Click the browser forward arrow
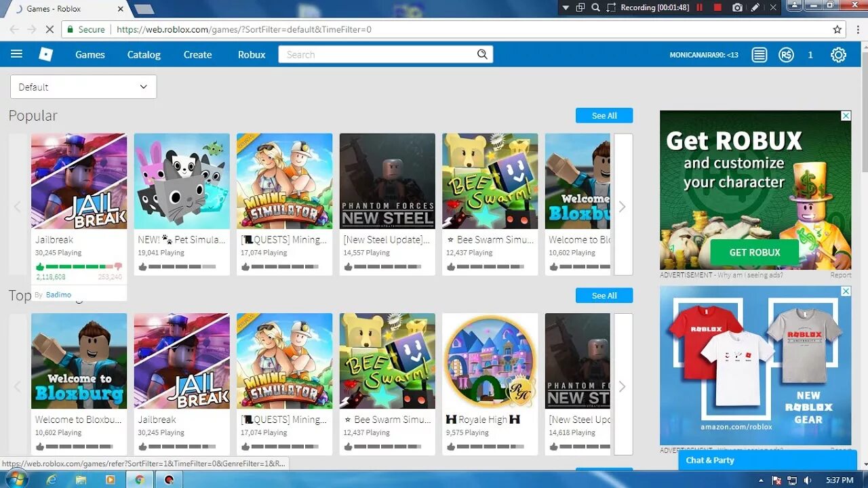Screen dimensions: 868x488 point(32,29)
